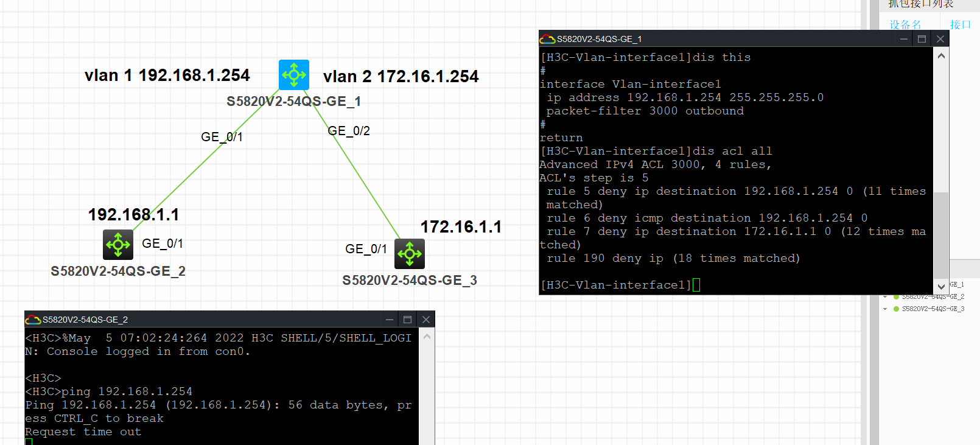Click the '<H3C>ping 192.168.1.254' command line

(109, 391)
